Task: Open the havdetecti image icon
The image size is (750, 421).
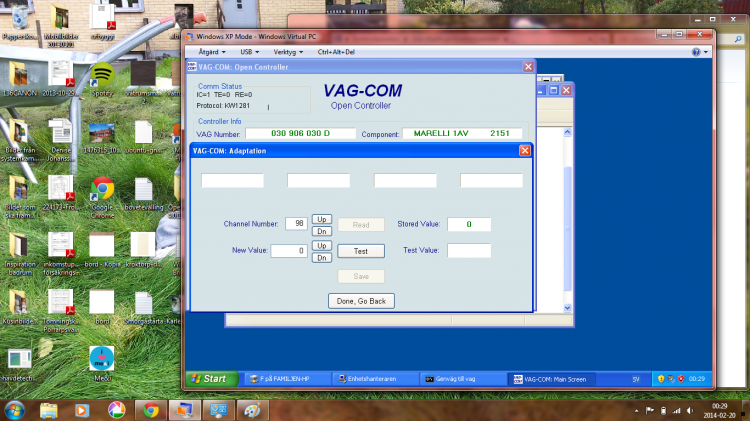Action: pos(20,365)
